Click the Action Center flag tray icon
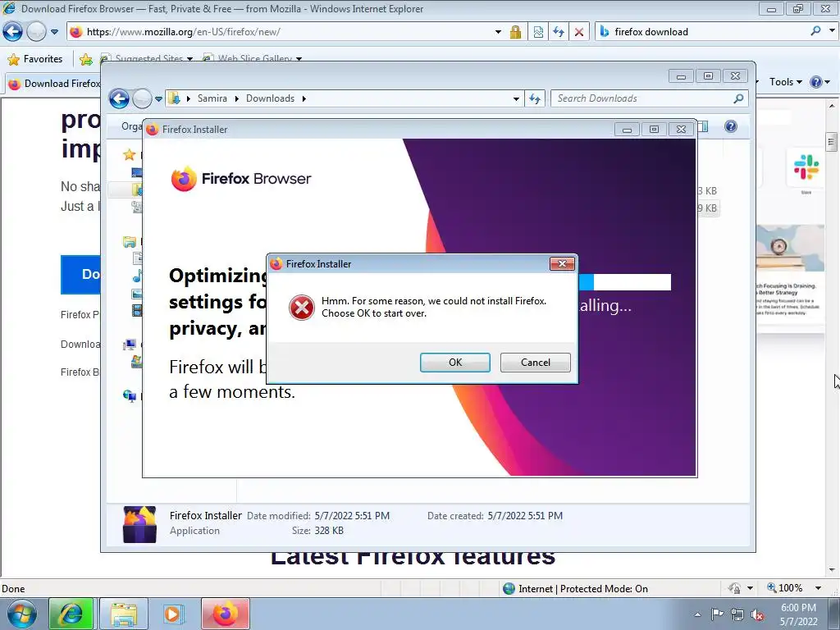 point(717,614)
